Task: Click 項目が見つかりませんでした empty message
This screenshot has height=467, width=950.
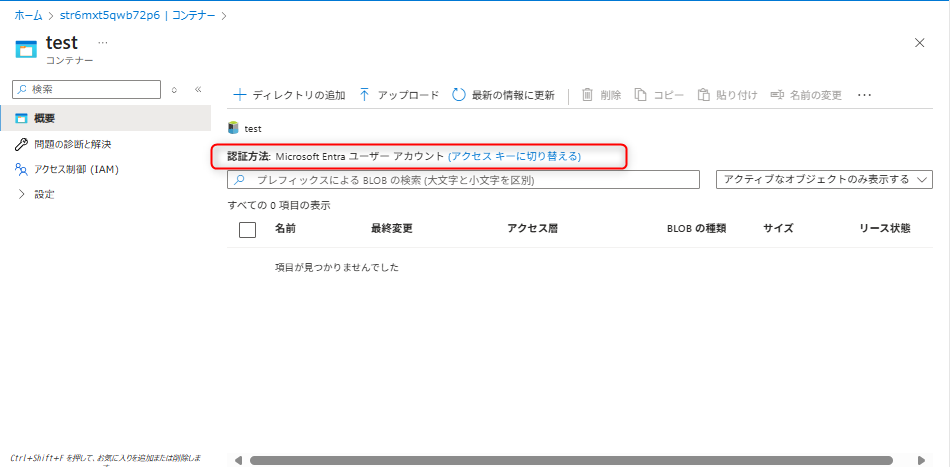Action: 336,268
